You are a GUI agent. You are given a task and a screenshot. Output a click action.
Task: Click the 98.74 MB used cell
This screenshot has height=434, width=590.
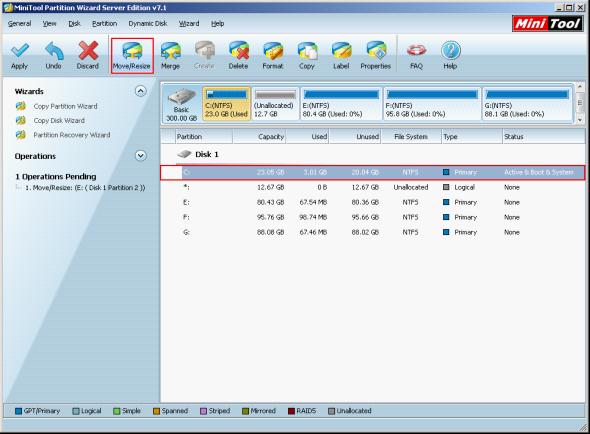tap(313, 218)
